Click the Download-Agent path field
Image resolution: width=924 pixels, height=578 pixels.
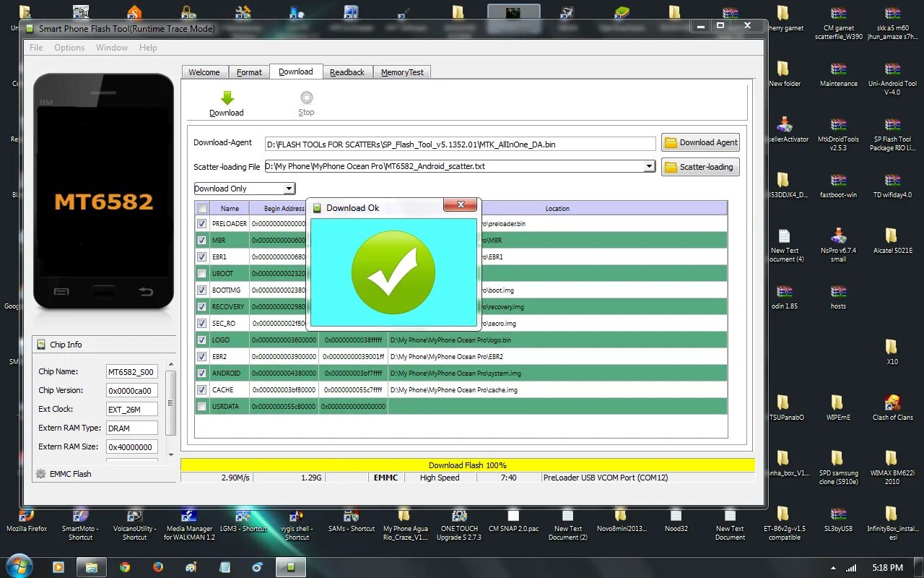tap(461, 144)
